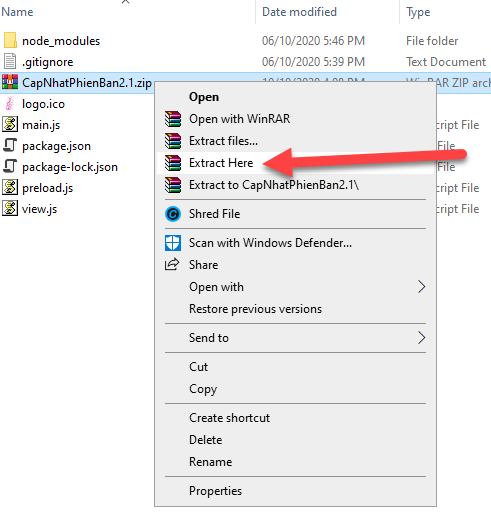The width and height of the screenshot is (491, 518).
Task: Select the .gitignore text document
Action: 48,62
